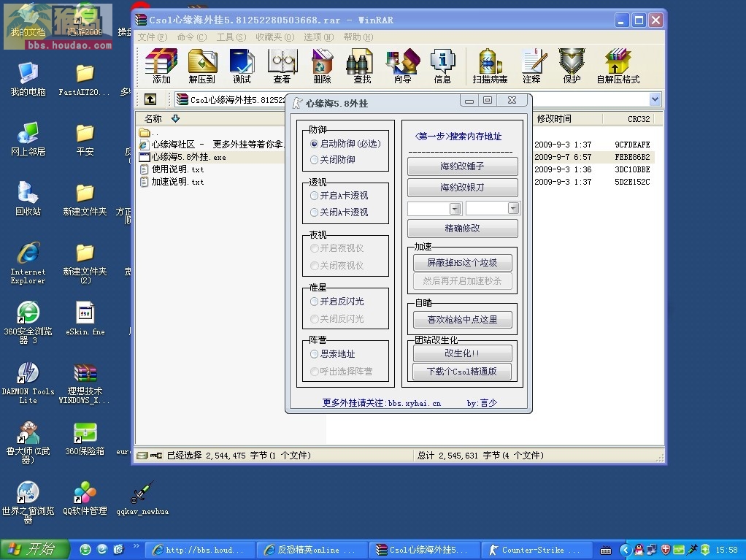Screen dimensions: 746x560
Task: Switch to Counter-Strike taskbar button
Action: 537,550
